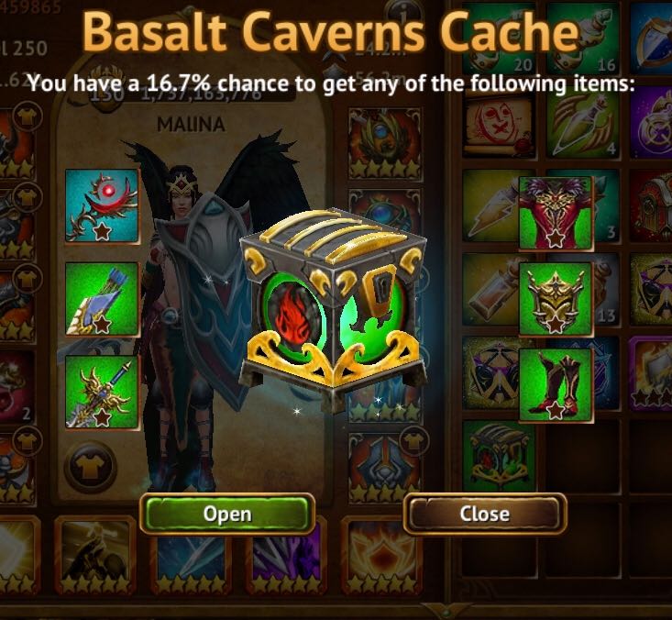
Task: Select the dark red boots reward
Action: tap(556, 385)
